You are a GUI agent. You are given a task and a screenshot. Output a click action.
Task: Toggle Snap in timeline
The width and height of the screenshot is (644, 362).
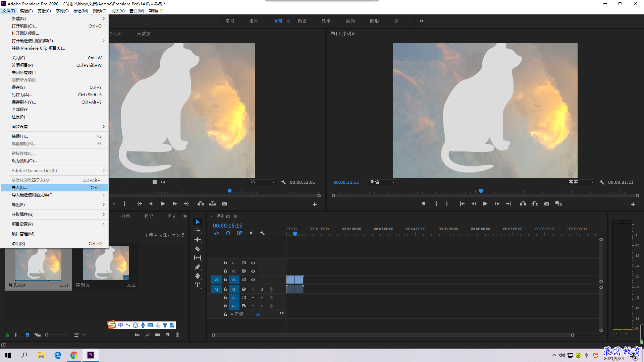(x=228, y=233)
